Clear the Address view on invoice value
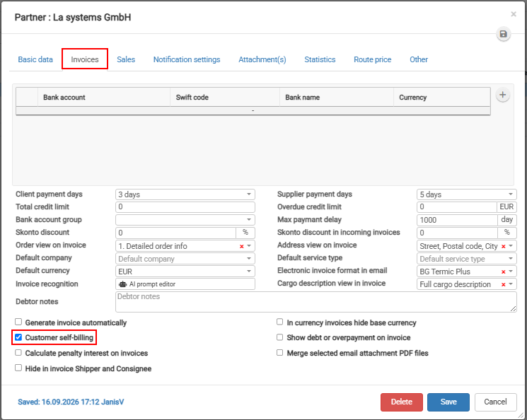 coord(503,246)
